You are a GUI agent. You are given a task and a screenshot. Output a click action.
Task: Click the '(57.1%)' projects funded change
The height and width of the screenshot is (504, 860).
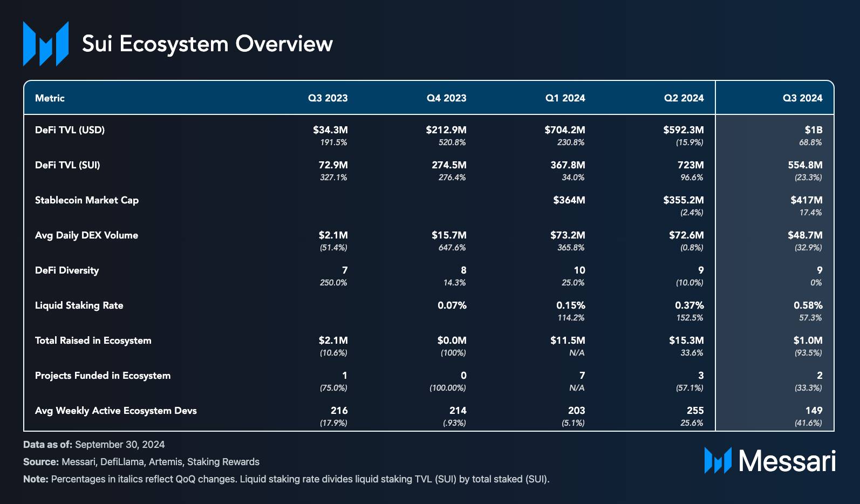[x=690, y=388]
